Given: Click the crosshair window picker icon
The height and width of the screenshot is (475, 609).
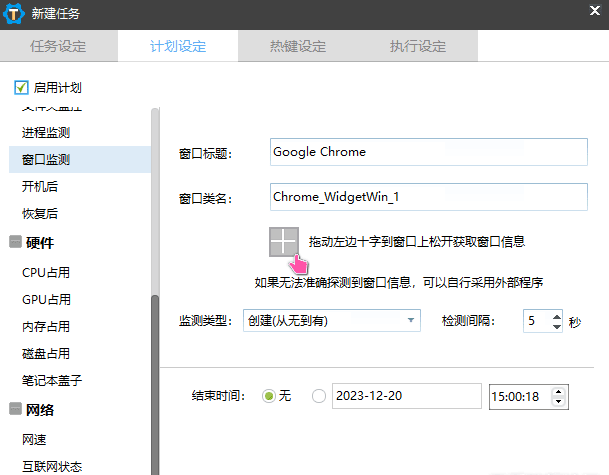Looking at the screenshot, I should click(284, 242).
